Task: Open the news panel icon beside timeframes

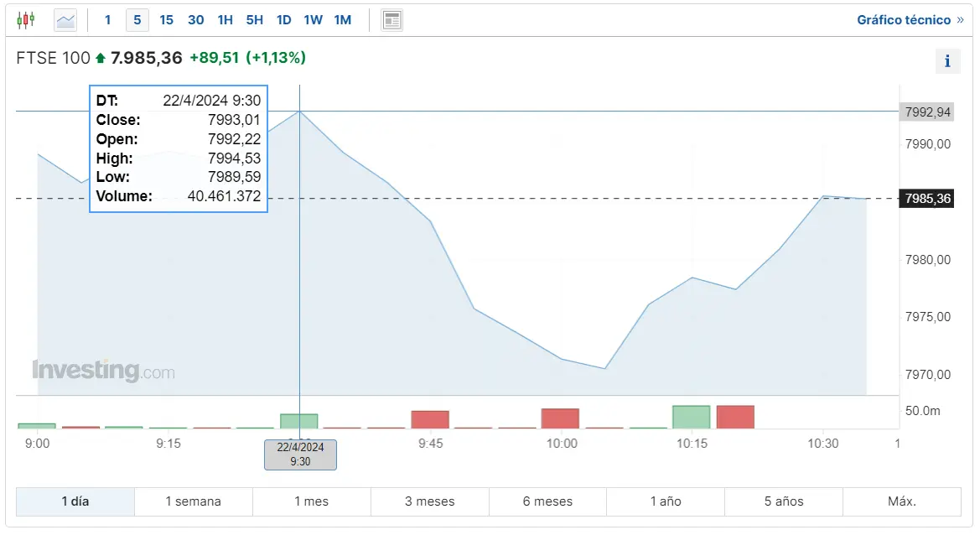Action: pyautogui.click(x=391, y=19)
